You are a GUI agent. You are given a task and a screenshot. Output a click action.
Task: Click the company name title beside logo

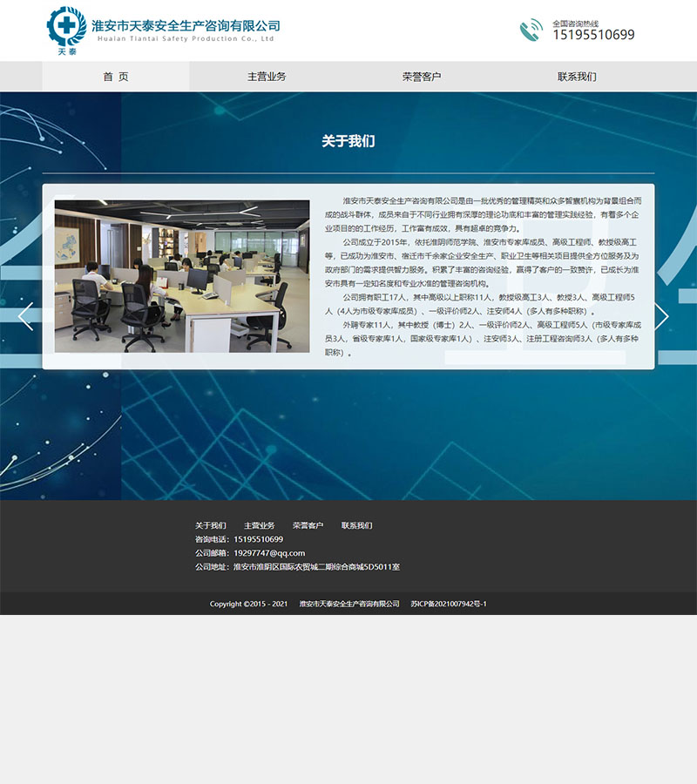(186, 26)
